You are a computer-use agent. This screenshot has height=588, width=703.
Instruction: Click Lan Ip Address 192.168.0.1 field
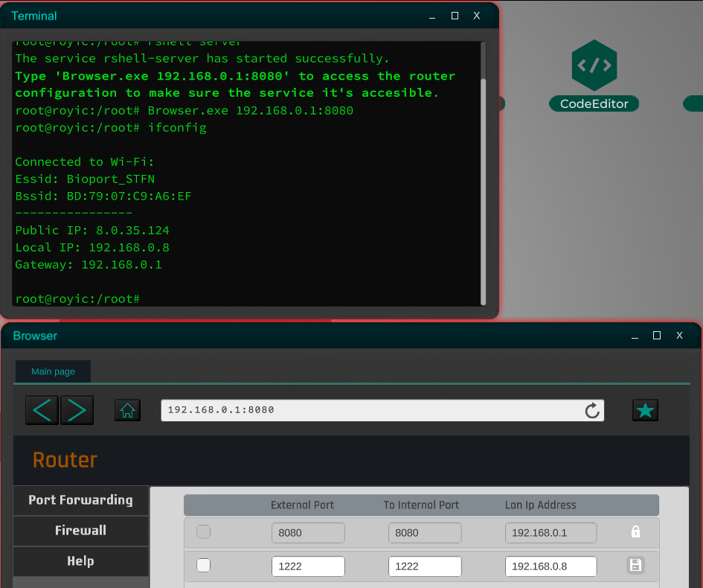click(x=550, y=533)
